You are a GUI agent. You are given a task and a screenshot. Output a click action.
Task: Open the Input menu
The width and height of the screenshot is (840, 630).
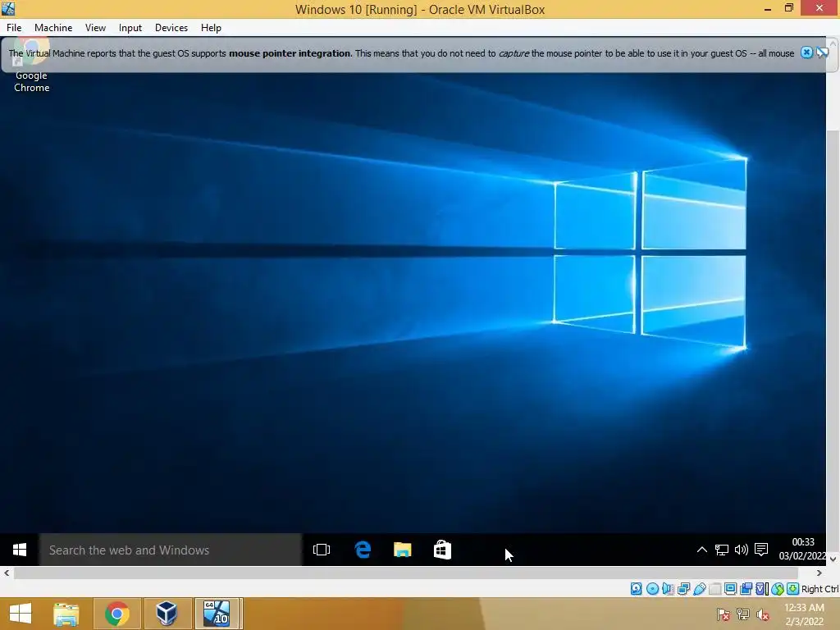tap(130, 28)
